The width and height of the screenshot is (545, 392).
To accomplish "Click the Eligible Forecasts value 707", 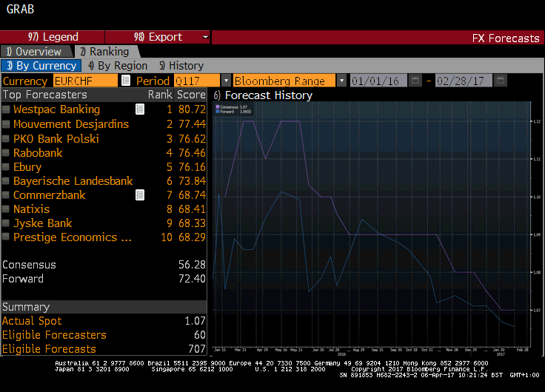I will click(x=197, y=349).
